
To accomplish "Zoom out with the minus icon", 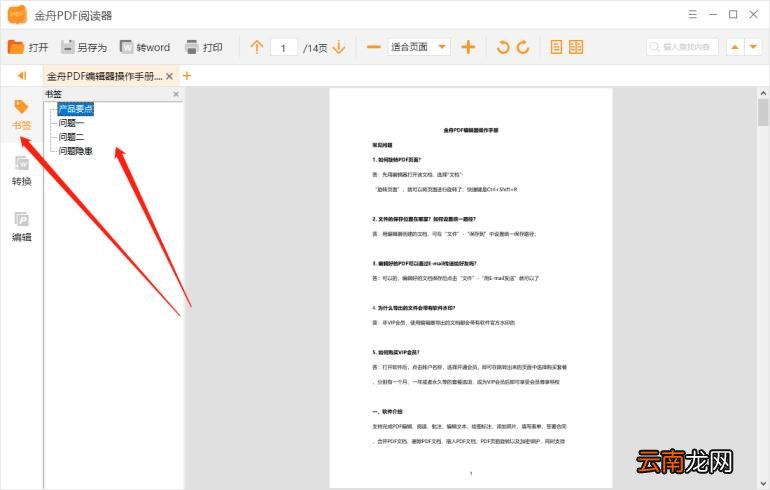I will [374, 47].
